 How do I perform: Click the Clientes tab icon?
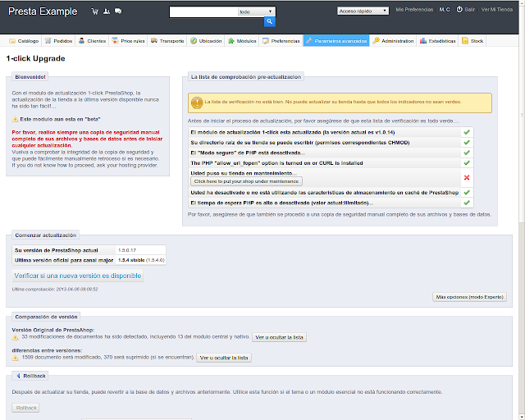coord(82,41)
